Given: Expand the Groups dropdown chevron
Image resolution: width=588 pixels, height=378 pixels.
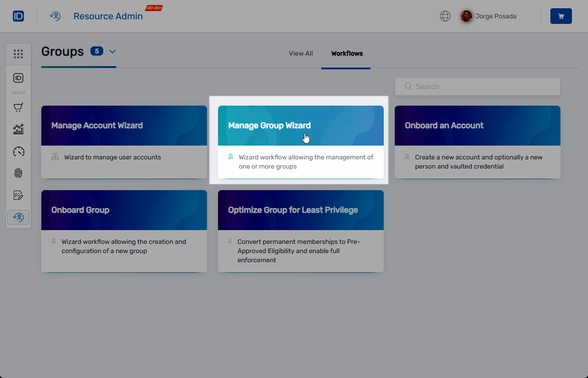Looking at the screenshot, I should (x=112, y=51).
